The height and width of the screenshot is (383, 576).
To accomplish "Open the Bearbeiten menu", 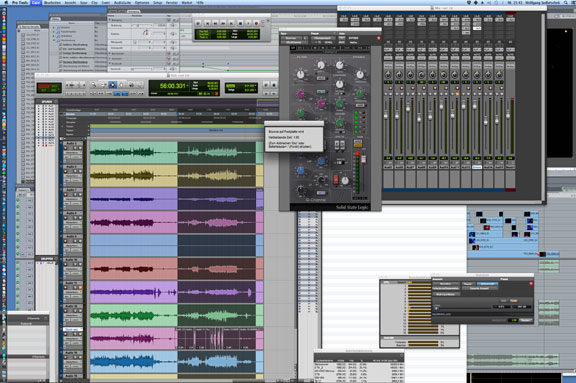I will tap(53, 2).
